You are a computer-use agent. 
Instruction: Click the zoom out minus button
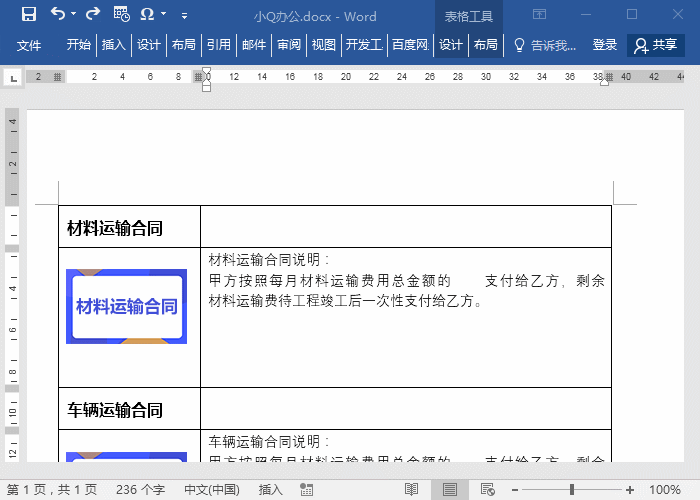515,490
